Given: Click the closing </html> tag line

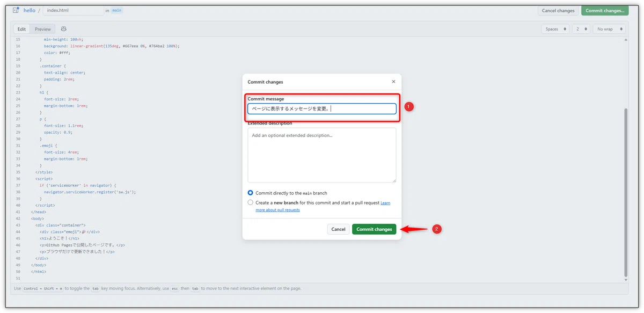Looking at the screenshot, I should [39, 271].
